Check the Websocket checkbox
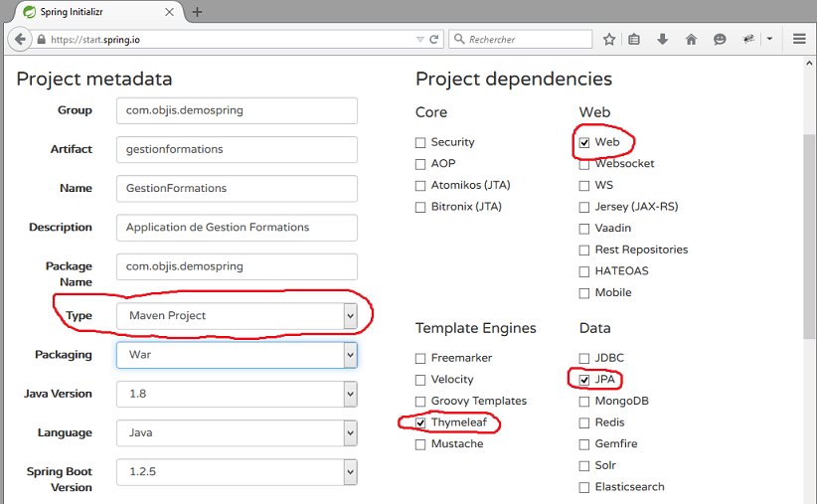 pyautogui.click(x=584, y=165)
